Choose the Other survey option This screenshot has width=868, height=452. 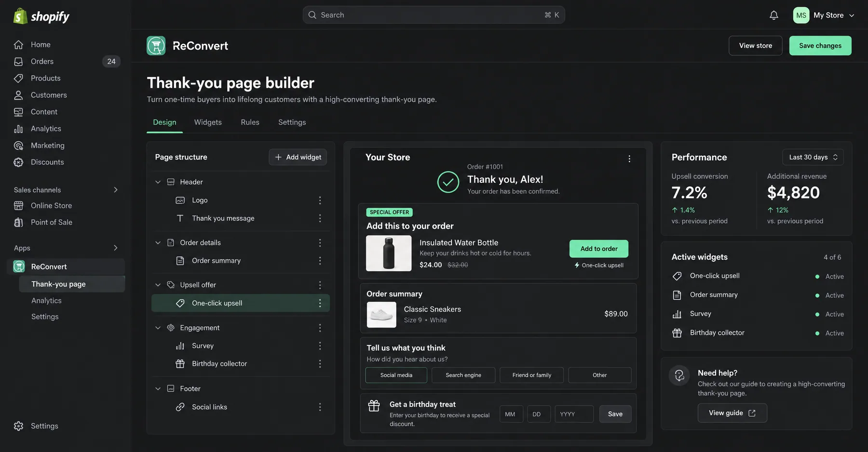pos(600,375)
